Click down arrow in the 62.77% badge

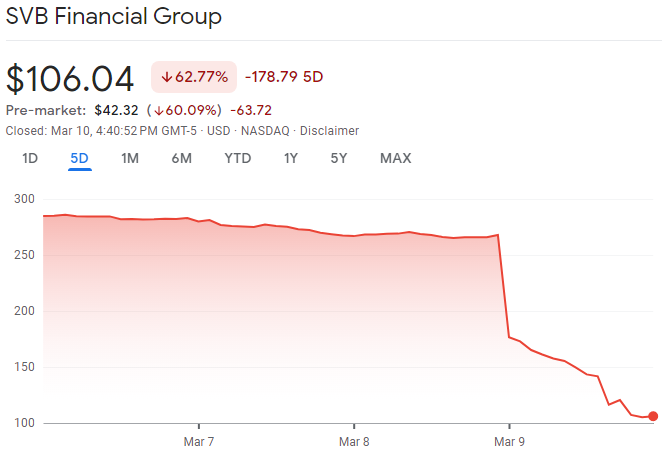pyautogui.click(x=166, y=77)
